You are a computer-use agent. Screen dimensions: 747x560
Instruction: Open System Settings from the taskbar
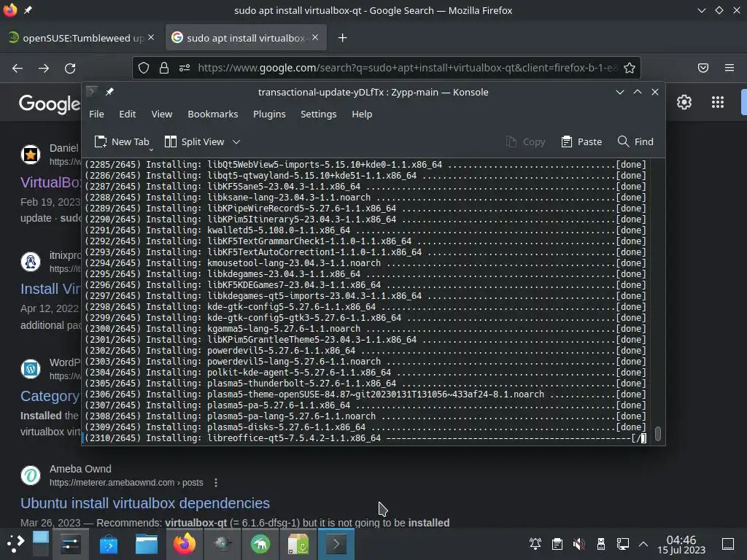tap(71, 544)
